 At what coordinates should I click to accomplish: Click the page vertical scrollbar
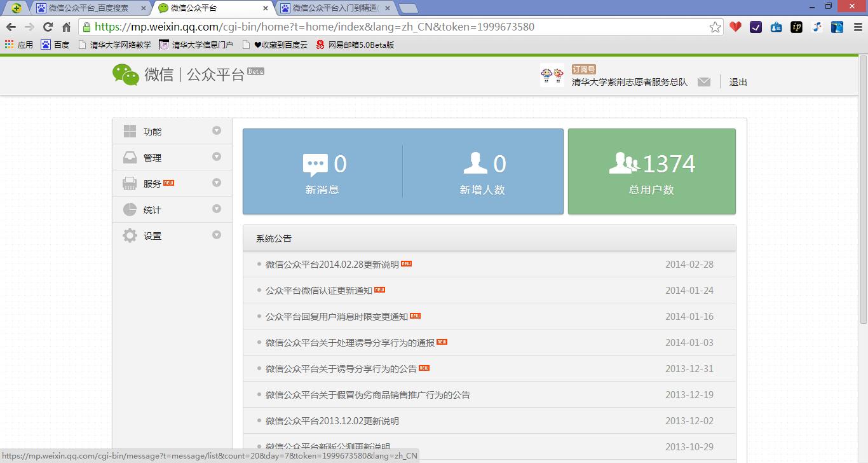click(862, 254)
